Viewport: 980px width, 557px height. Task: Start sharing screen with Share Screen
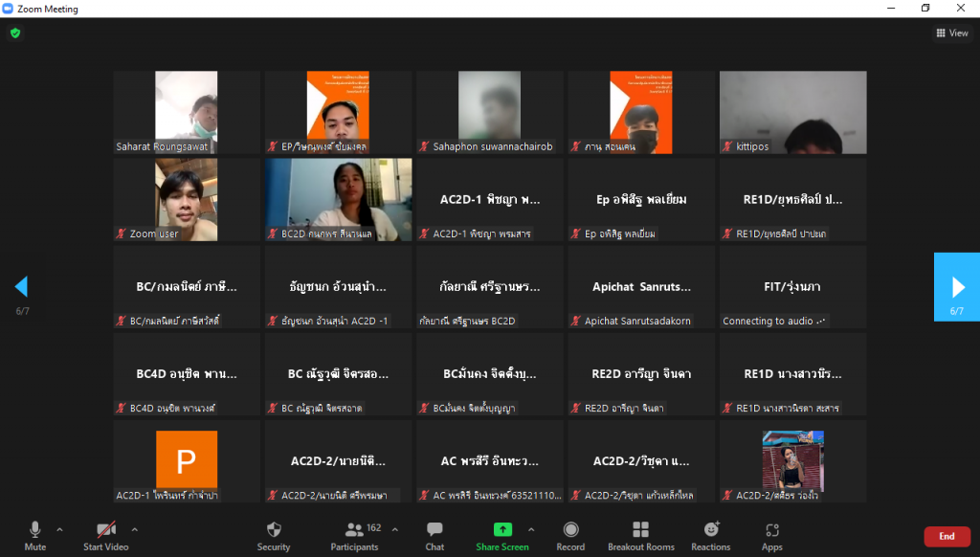502,535
